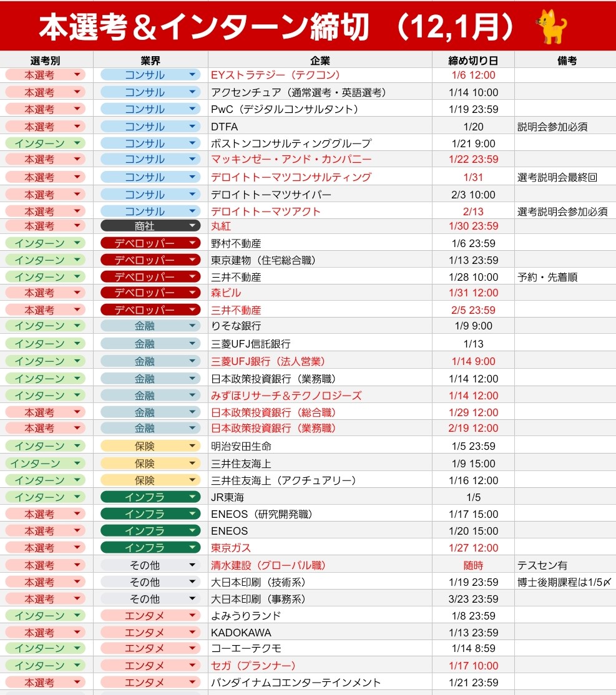Click the 三菱UFJ銀行（法人営業） cell
The width and height of the screenshot is (616, 695).
320,361
